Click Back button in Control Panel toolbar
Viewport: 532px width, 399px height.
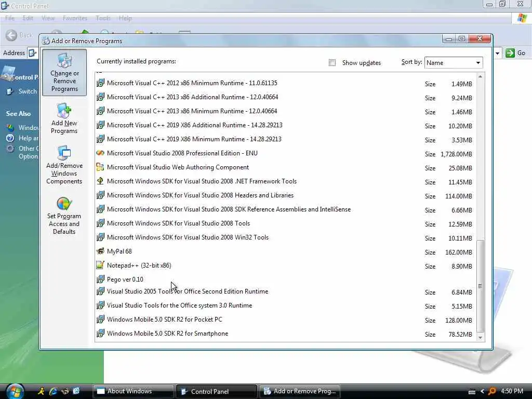pos(19,35)
